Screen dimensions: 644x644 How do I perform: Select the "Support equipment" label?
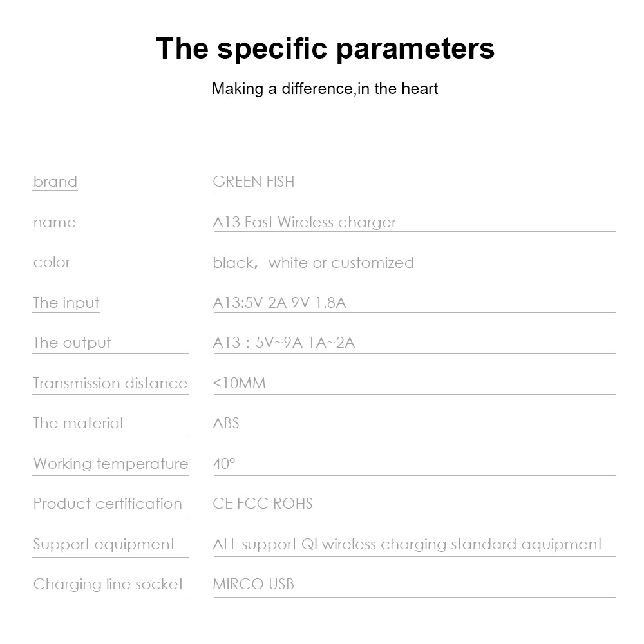(x=104, y=544)
